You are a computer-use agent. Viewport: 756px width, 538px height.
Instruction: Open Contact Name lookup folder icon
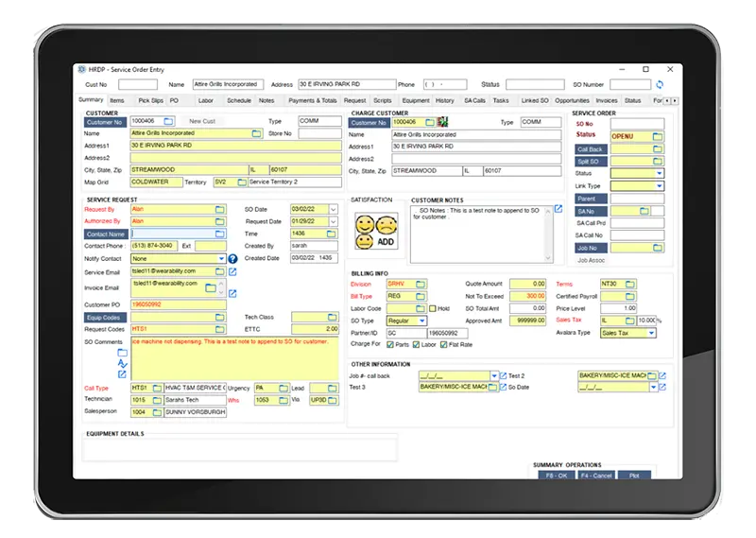coord(220,234)
